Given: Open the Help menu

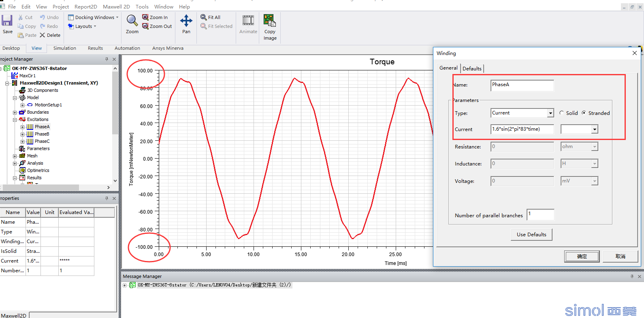Looking at the screenshot, I should pos(184,6).
